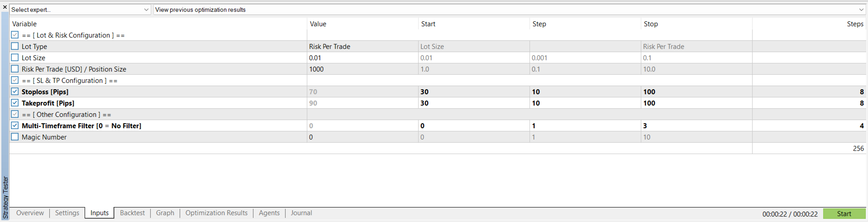868x222 pixels.
Task: Expand the previous optimization results dropdown
Action: (x=510, y=10)
